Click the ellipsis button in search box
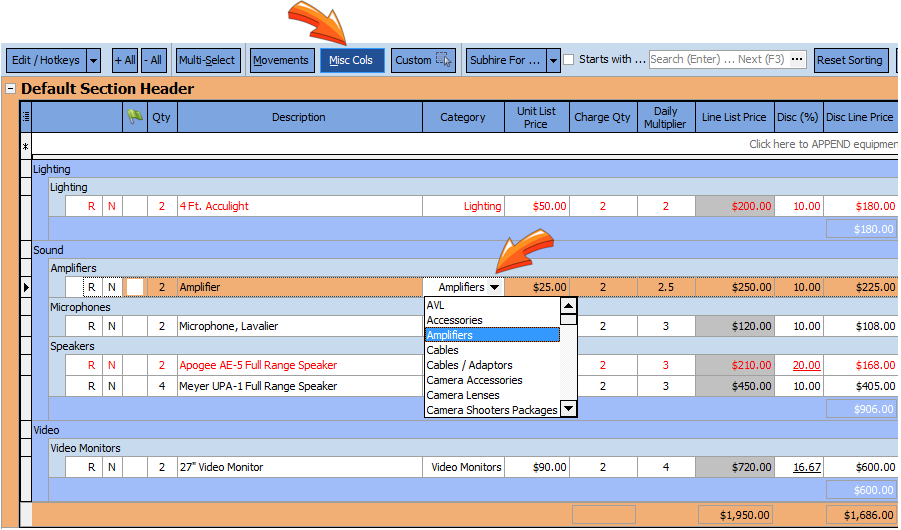This screenshot has height=530, width=901. coord(797,60)
